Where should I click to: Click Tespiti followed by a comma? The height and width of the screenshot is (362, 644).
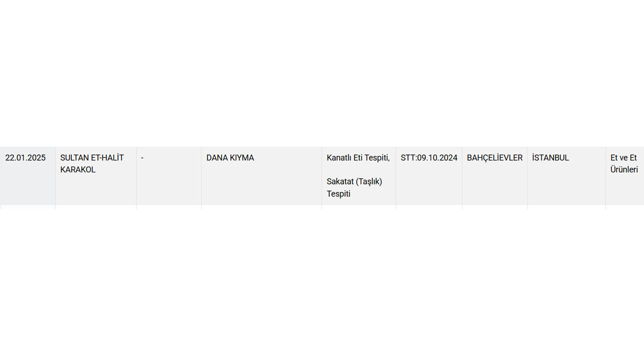(x=378, y=158)
